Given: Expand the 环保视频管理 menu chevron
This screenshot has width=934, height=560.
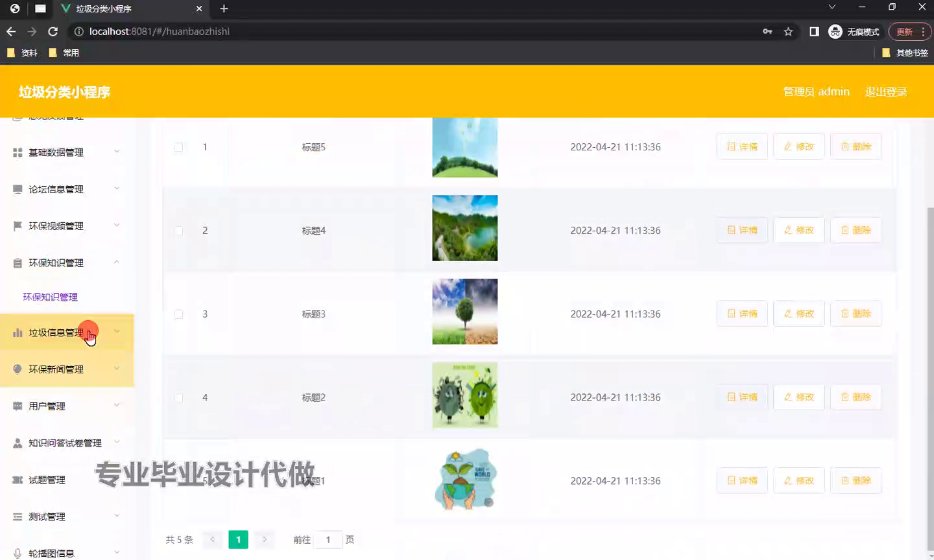Looking at the screenshot, I should point(117,226).
